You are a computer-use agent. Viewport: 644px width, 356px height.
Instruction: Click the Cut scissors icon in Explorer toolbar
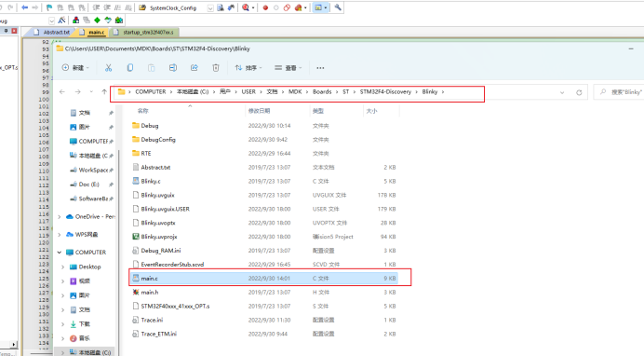coord(109,68)
